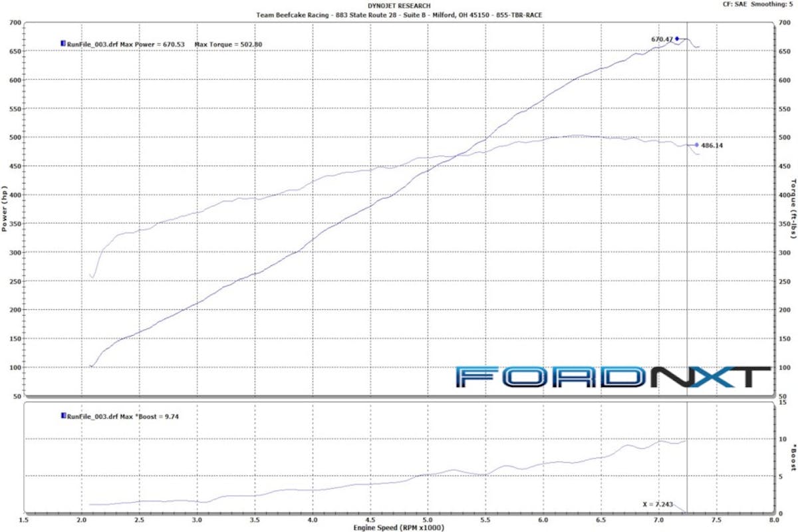Click the Power (hp) left axis title
The height and width of the screenshot is (532, 798).
5,208
